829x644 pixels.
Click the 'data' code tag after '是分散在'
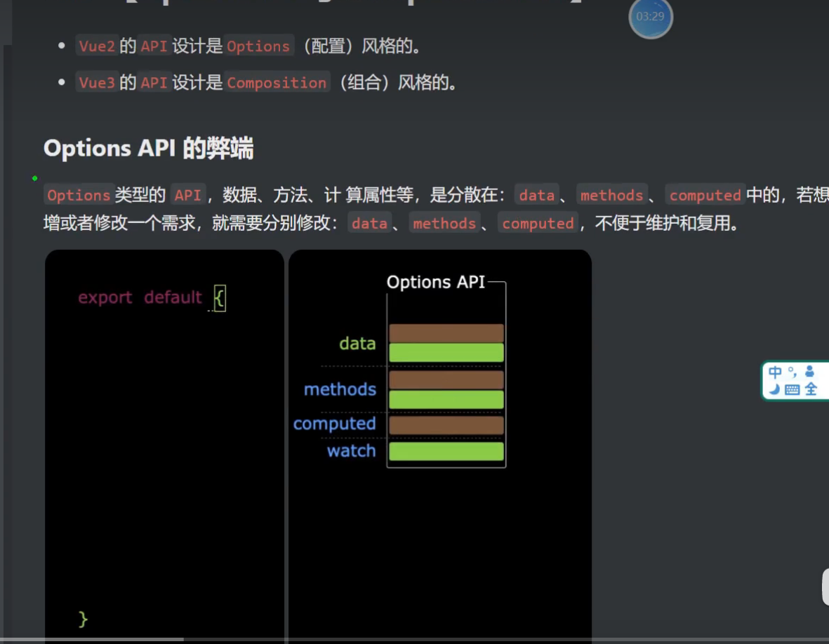point(536,196)
